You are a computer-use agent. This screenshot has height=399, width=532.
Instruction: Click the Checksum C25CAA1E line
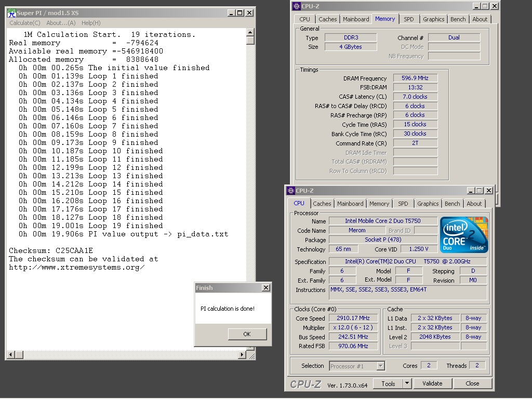(51, 251)
